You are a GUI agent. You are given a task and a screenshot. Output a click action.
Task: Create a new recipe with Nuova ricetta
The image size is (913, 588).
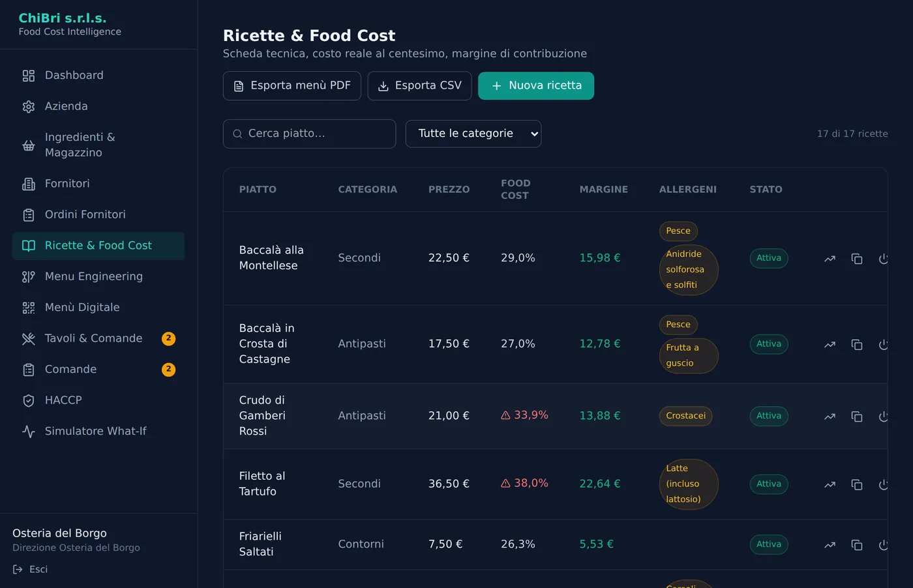coord(536,86)
